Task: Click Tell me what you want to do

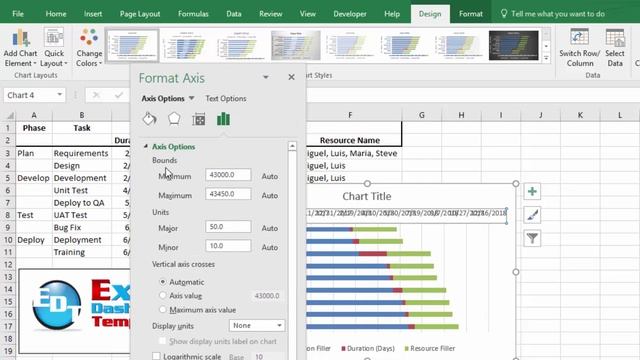Action: click(558, 13)
